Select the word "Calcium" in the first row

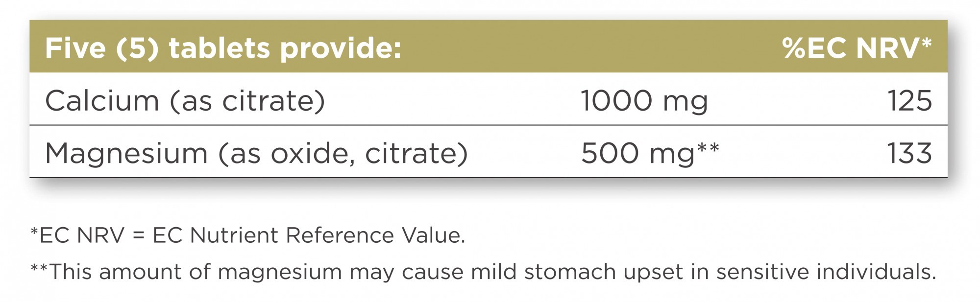tap(102, 101)
